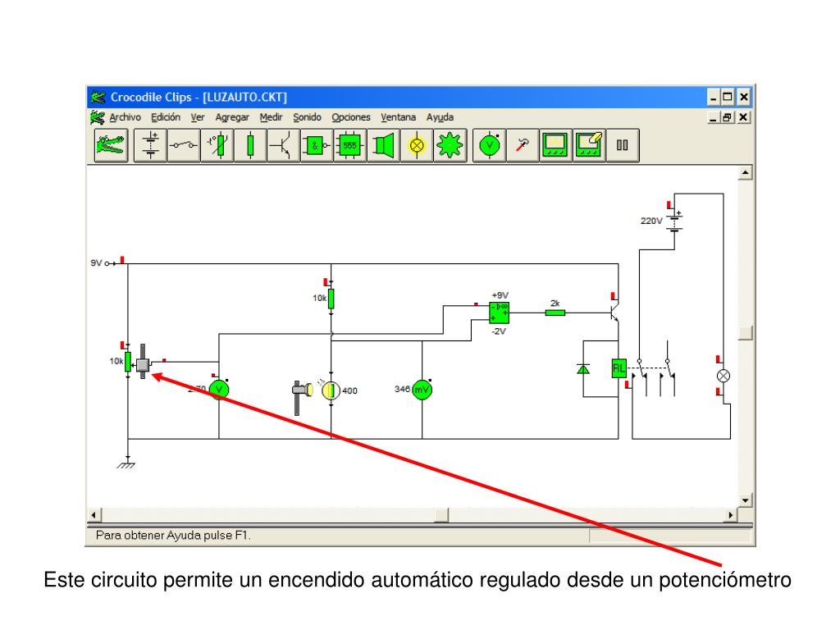This screenshot has height=630, width=840.
Task: Click the vertical scrollbar thumb
Action: coord(745,333)
